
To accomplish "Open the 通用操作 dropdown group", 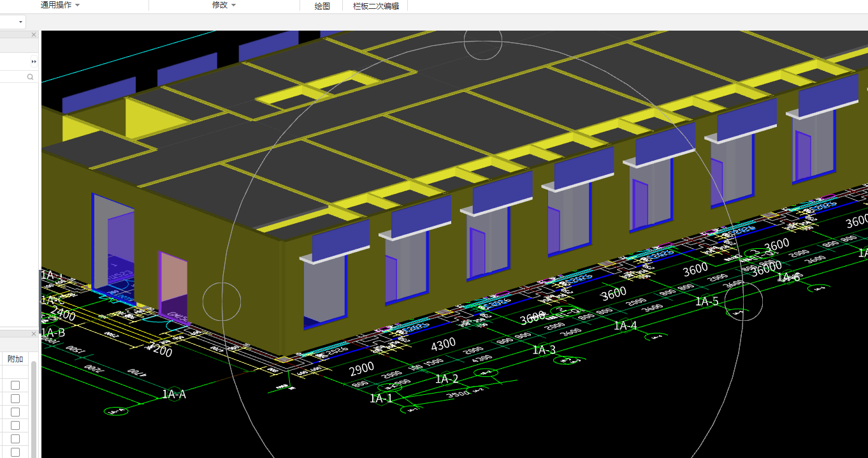I will (x=61, y=5).
